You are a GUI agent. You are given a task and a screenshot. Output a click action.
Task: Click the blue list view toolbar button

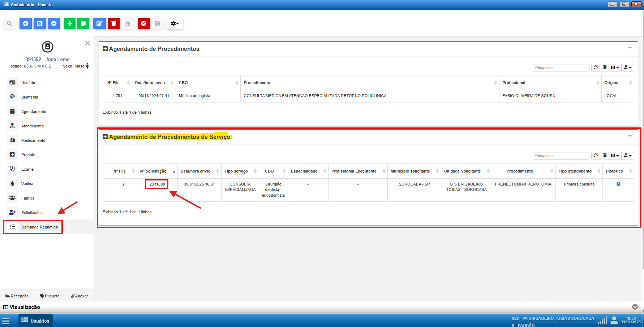tap(40, 23)
